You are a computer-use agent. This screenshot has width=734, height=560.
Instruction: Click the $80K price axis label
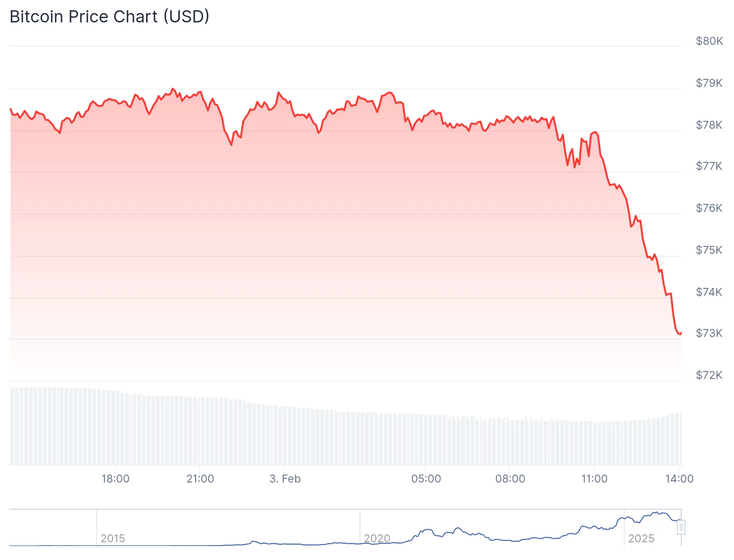click(x=709, y=41)
